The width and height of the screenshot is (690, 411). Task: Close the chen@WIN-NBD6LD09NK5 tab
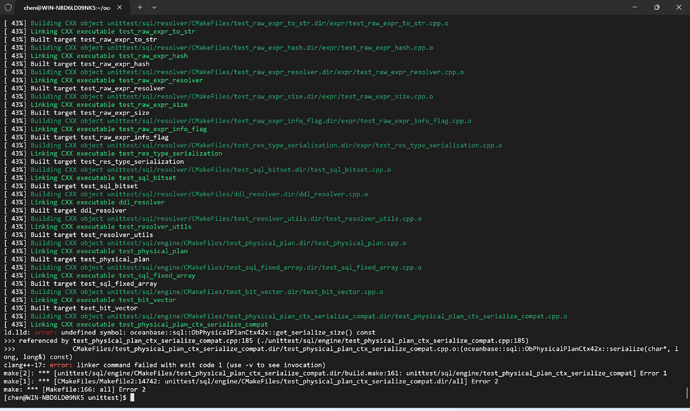(x=120, y=7)
